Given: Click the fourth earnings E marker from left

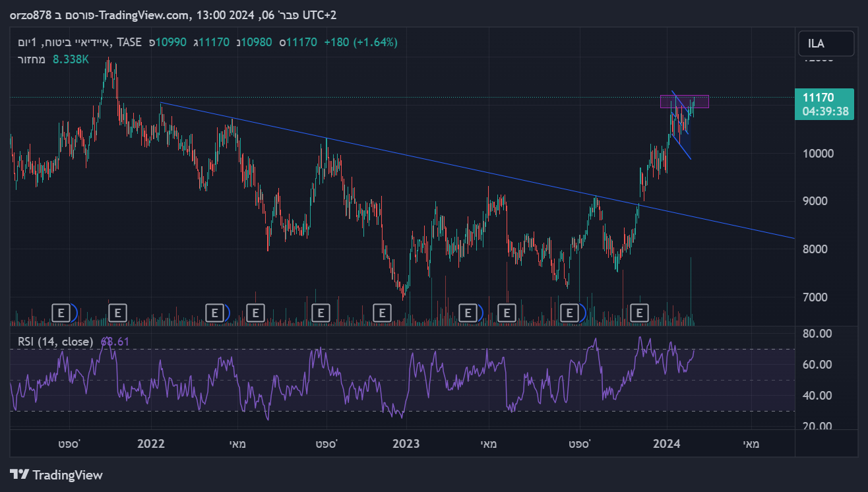Looking at the screenshot, I should coord(255,312).
